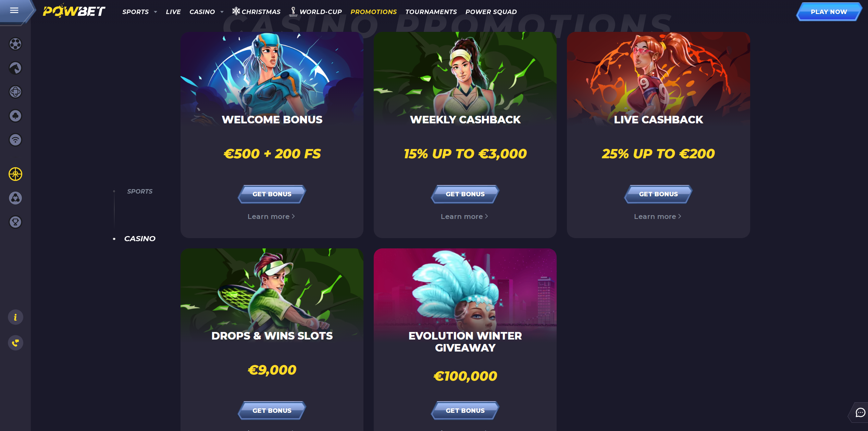Click the Play Now button
This screenshot has height=431, width=868.
click(x=829, y=12)
